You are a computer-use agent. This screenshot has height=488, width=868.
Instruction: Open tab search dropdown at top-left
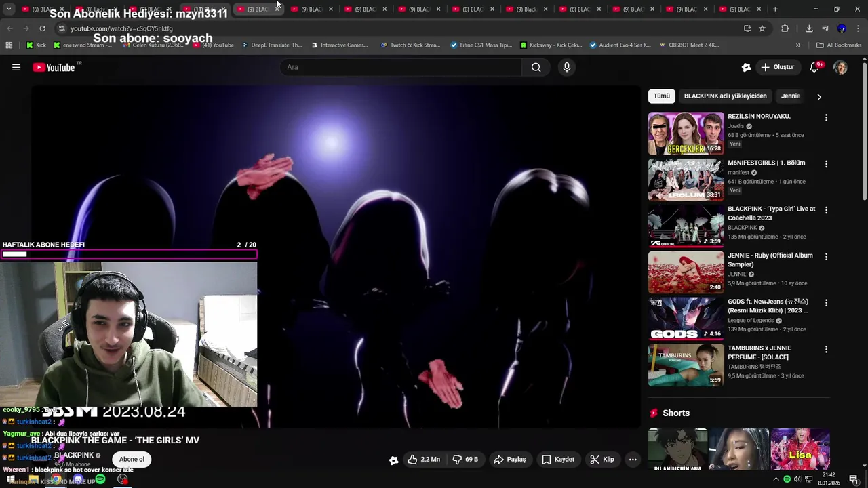pyautogui.click(x=9, y=9)
